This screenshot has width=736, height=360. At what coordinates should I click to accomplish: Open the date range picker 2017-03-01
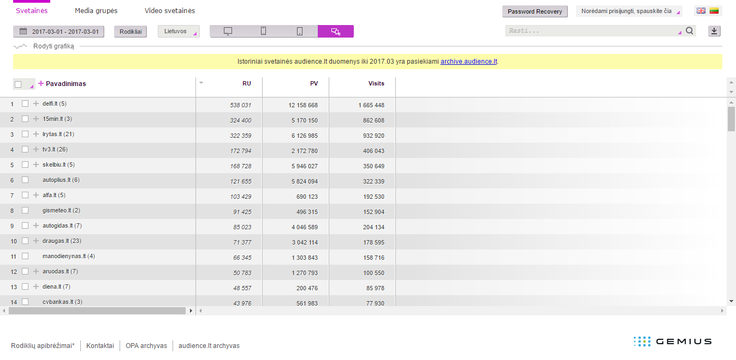pyautogui.click(x=59, y=32)
